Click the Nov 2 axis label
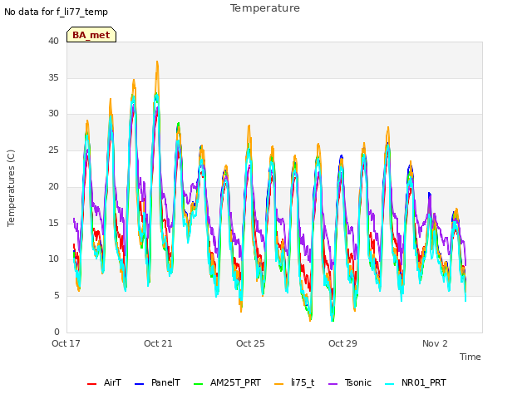532x399 pixels. (435, 343)
